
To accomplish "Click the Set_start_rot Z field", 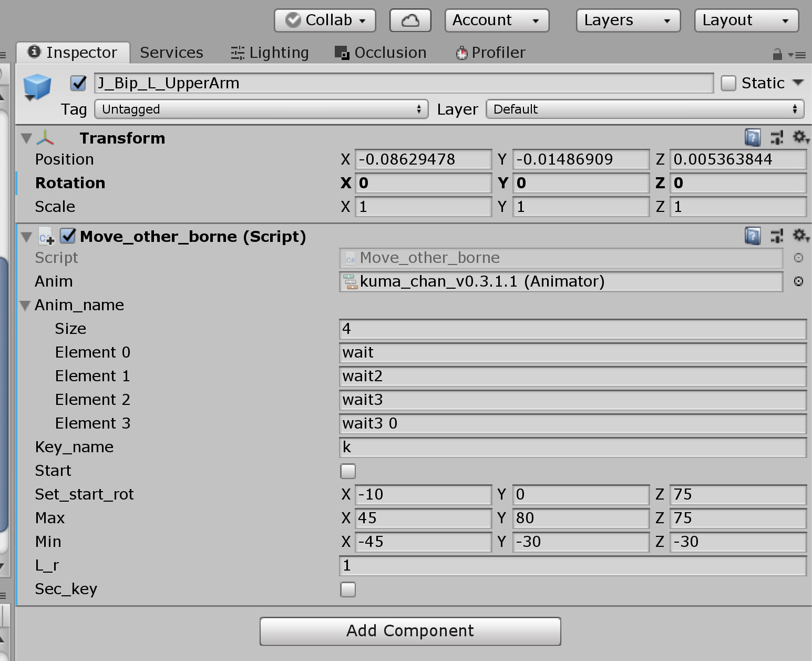I will (x=738, y=494).
